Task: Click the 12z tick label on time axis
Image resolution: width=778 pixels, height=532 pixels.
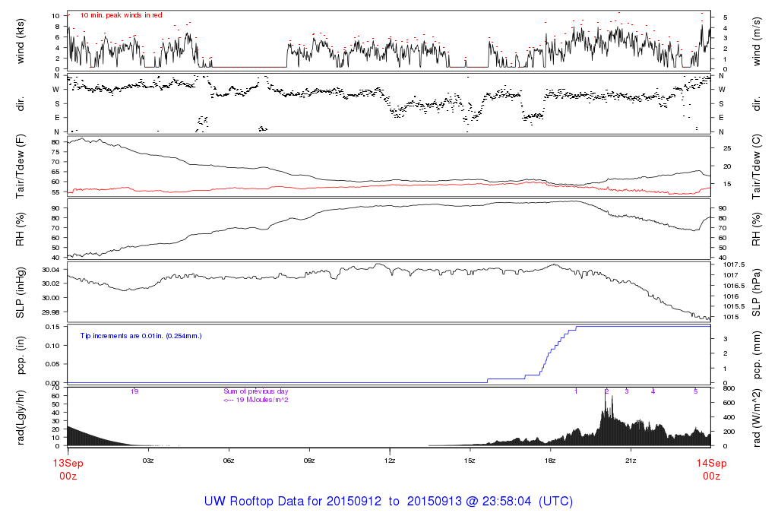Action: coord(390,461)
